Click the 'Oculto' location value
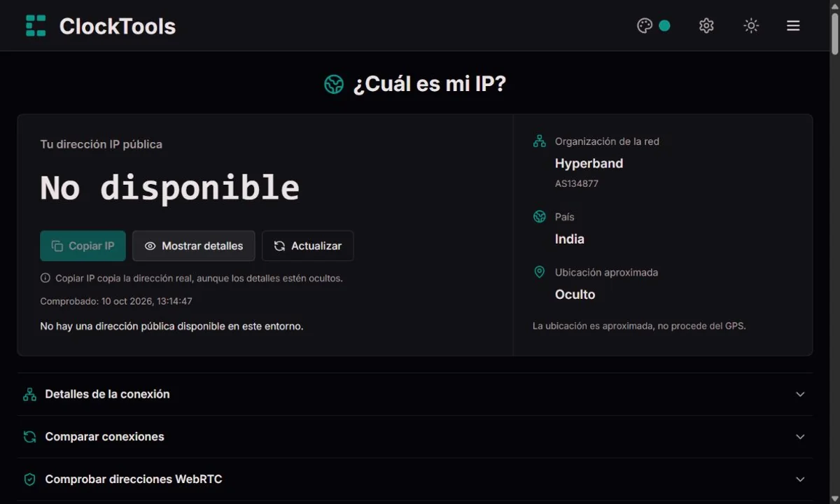840x504 pixels. 575,295
